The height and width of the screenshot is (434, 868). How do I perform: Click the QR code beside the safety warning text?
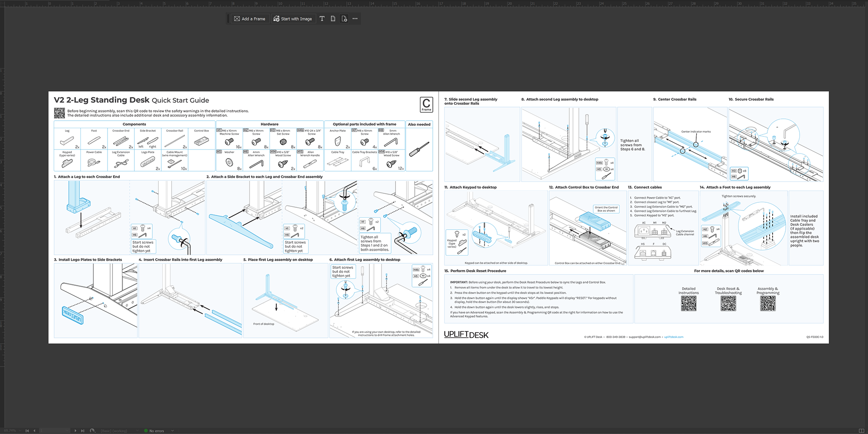59,113
